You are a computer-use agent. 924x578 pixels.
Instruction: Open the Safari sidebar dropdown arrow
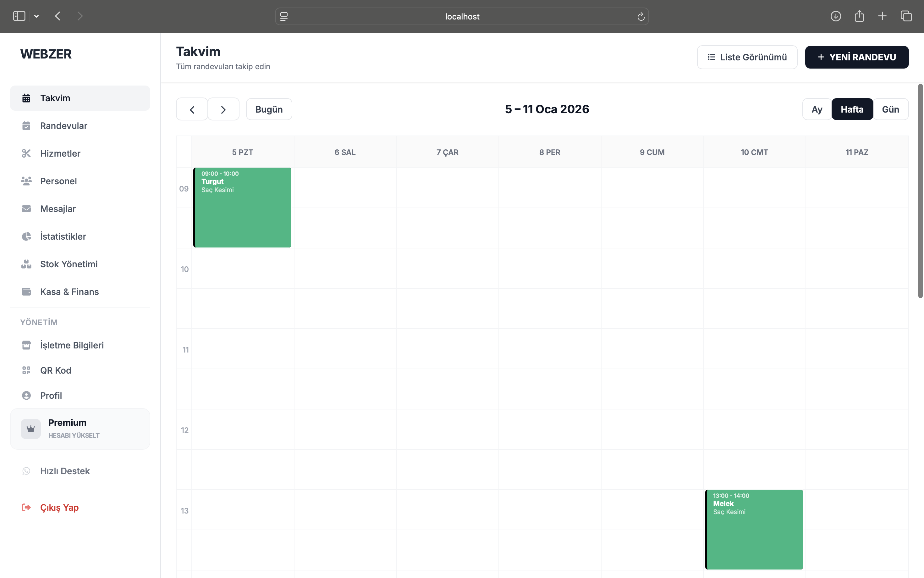click(36, 16)
